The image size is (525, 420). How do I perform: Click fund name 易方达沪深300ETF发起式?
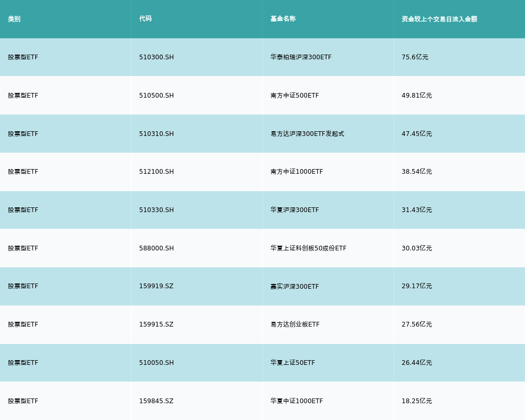pyautogui.click(x=307, y=134)
